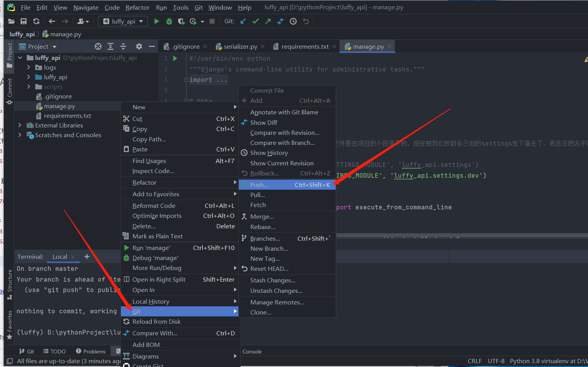Select Push... in Git submenu
The width and height of the screenshot is (588, 367).
point(259,185)
